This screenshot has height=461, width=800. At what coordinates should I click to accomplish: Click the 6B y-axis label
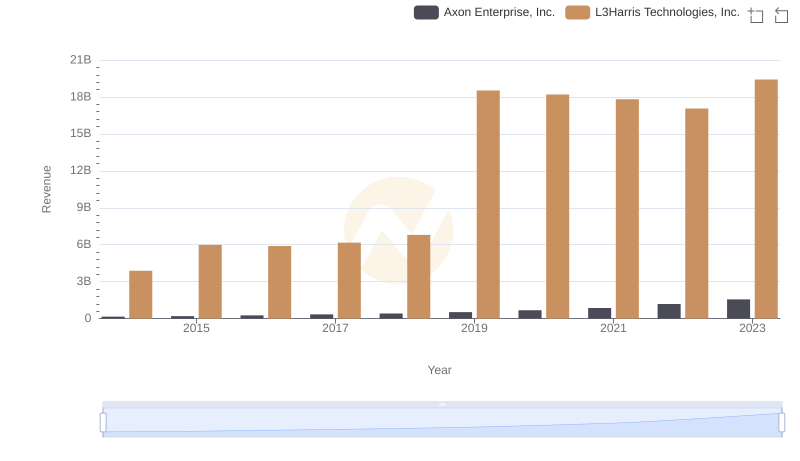(x=84, y=244)
